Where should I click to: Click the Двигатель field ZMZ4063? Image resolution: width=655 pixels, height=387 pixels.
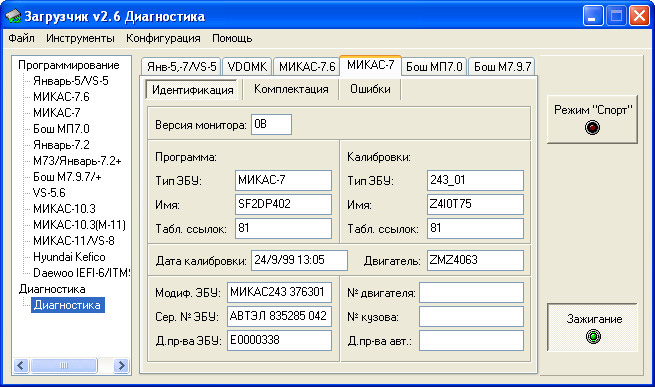click(x=475, y=260)
